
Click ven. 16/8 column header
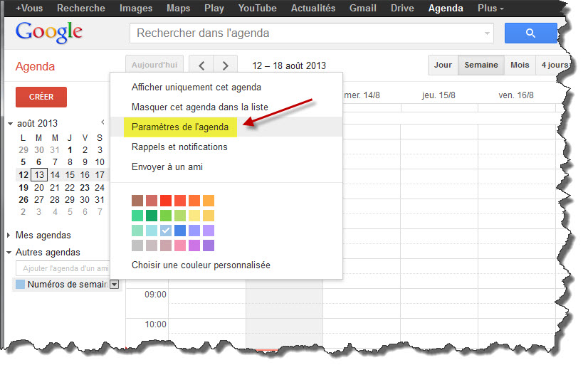tap(516, 95)
